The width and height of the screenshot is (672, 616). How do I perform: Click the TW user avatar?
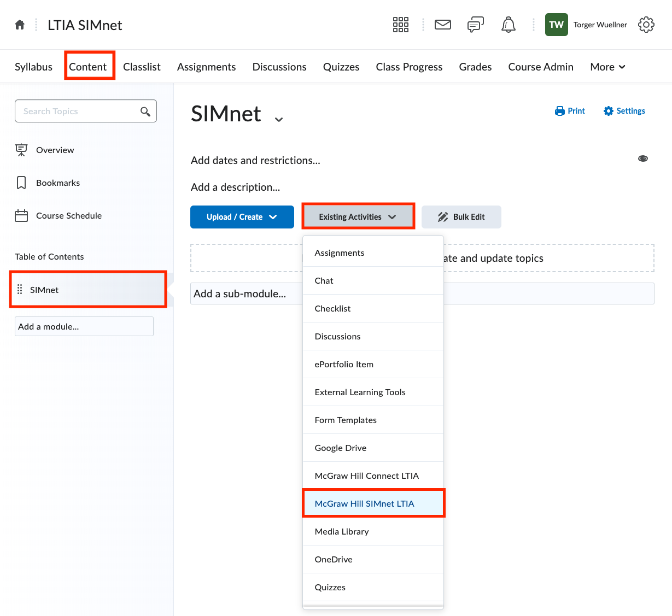[x=557, y=25]
